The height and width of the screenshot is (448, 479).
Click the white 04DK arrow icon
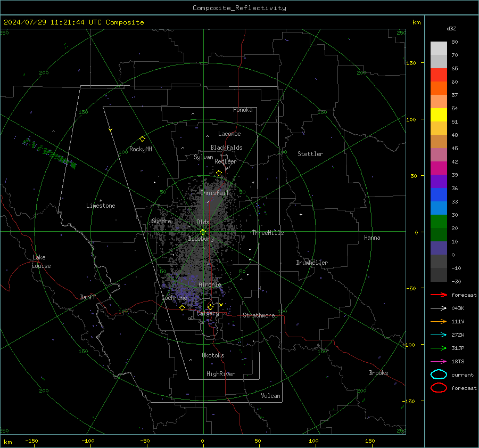[x=439, y=308]
